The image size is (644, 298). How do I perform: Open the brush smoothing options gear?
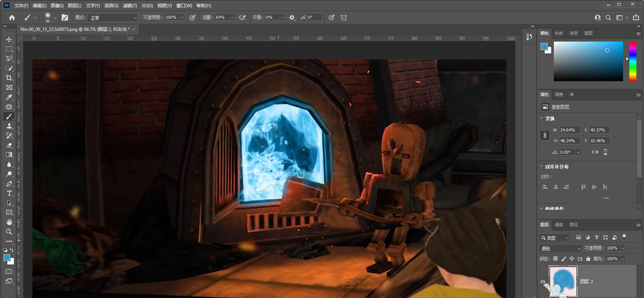pyautogui.click(x=292, y=17)
